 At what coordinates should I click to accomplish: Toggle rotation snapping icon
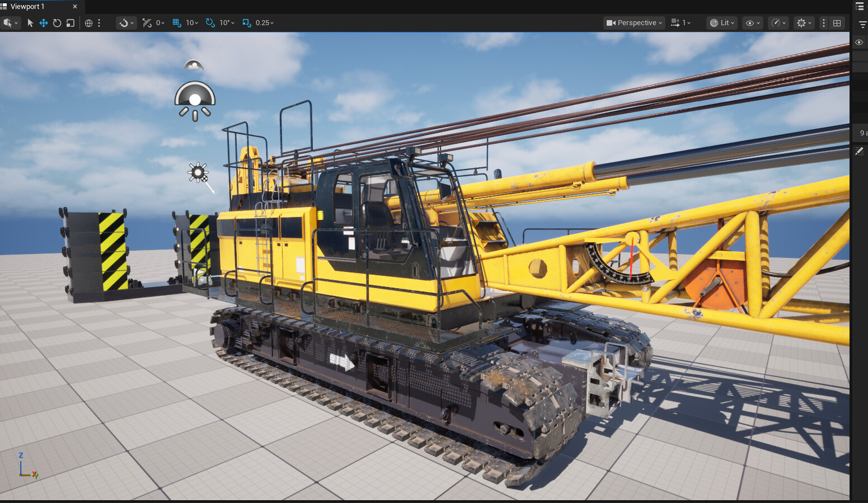click(x=210, y=23)
